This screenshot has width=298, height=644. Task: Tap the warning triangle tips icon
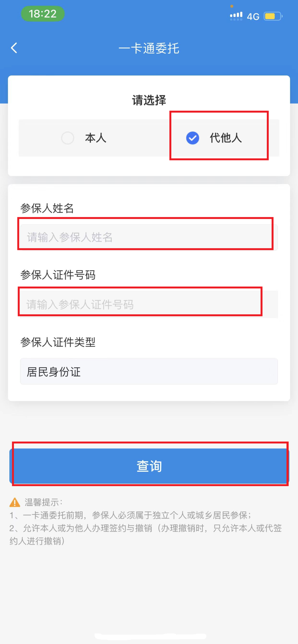click(15, 502)
